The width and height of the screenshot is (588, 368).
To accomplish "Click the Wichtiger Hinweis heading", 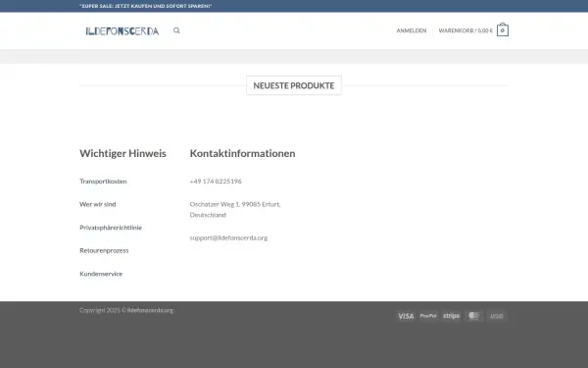I will pyautogui.click(x=122, y=153).
